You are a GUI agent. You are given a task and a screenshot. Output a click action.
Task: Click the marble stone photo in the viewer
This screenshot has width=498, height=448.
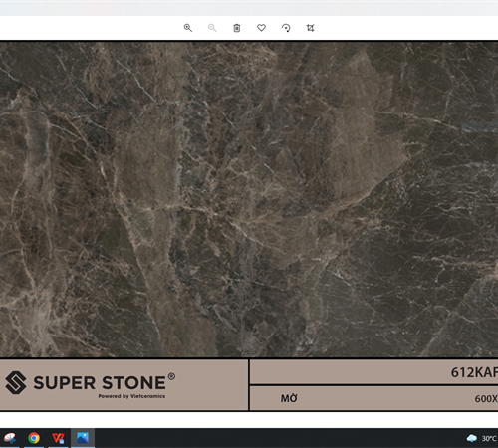pyautogui.click(x=249, y=199)
